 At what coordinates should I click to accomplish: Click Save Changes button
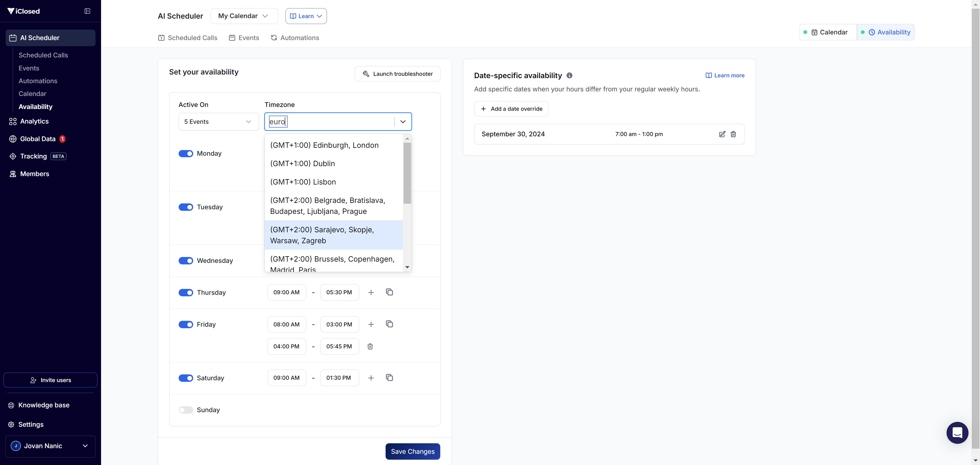coord(412,451)
